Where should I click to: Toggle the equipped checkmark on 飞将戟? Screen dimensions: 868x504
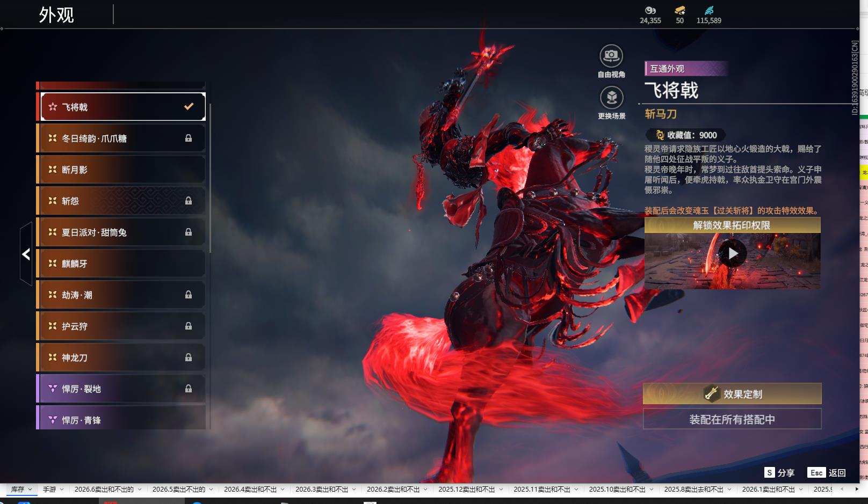(x=189, y=106)
